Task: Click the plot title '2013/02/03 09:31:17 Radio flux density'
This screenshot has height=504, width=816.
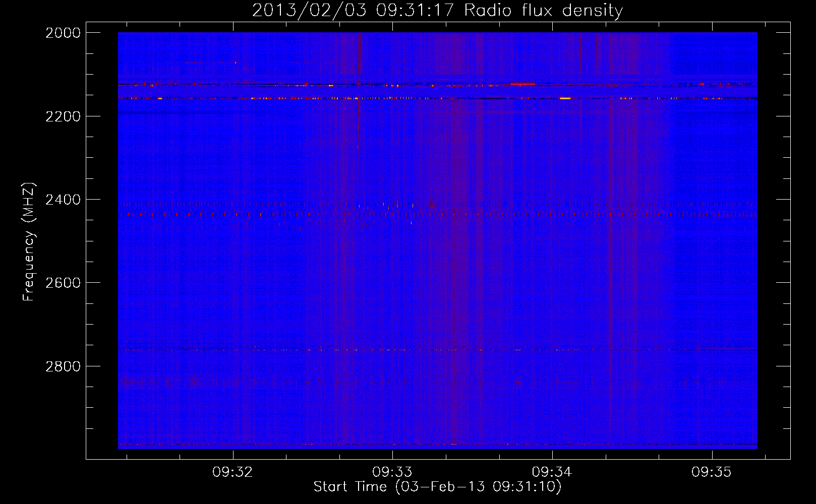Action: (x=437, y=11)
